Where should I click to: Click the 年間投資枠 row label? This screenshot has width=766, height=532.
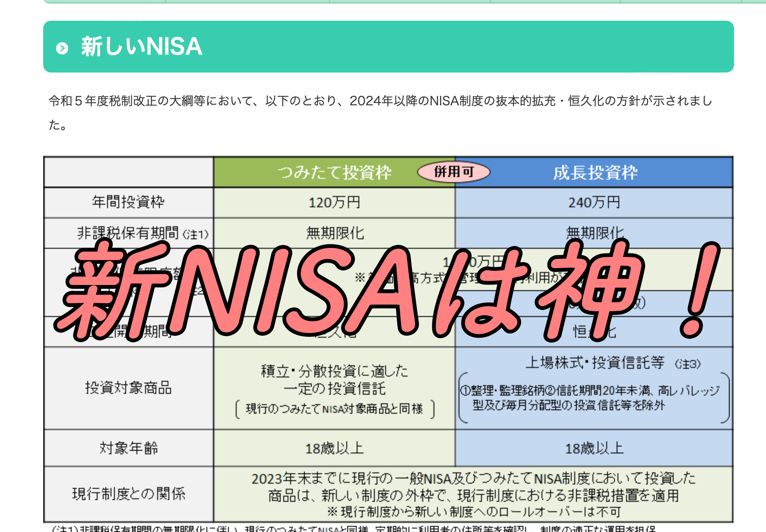[x=128, y=202]
